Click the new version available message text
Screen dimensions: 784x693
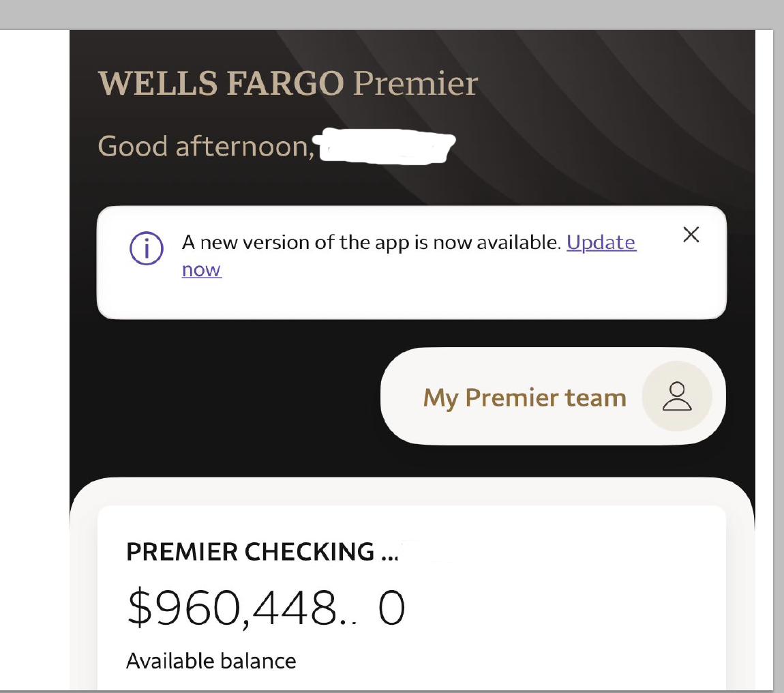[x=371, y=243]
